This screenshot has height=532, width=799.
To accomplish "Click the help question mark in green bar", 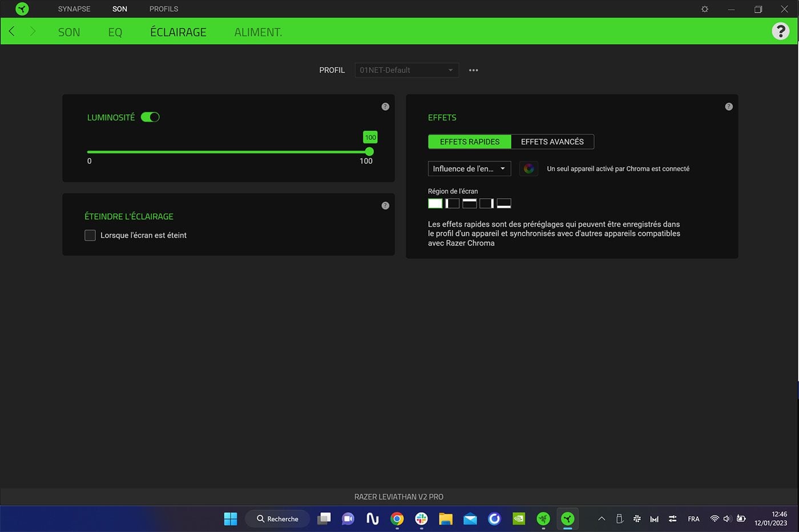I will point(780,31).
